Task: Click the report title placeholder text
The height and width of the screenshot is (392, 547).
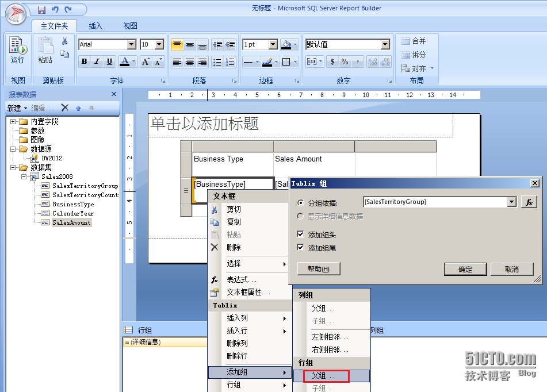Action: point(204,124)
